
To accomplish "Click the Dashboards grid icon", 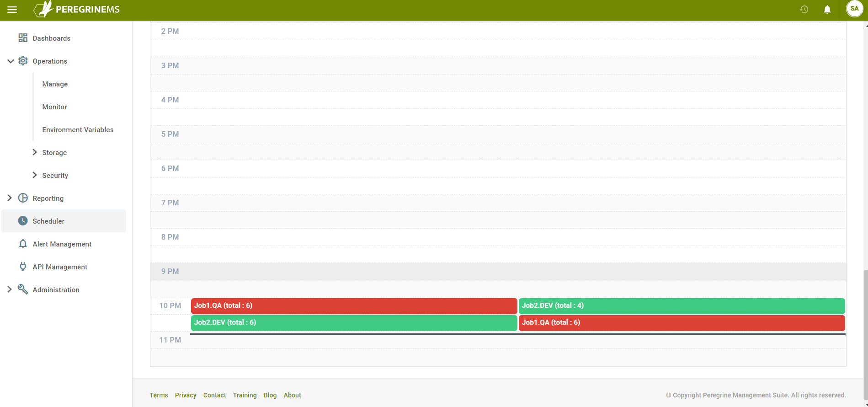I will coord(23,38).
